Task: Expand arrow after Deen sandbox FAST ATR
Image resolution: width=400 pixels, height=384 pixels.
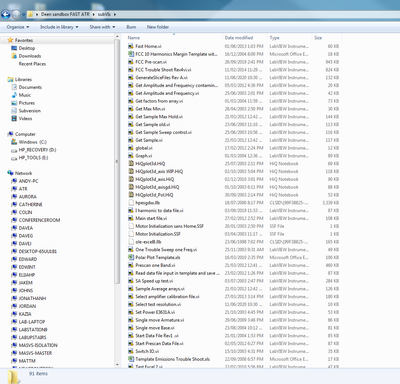Action: (94, 14)
